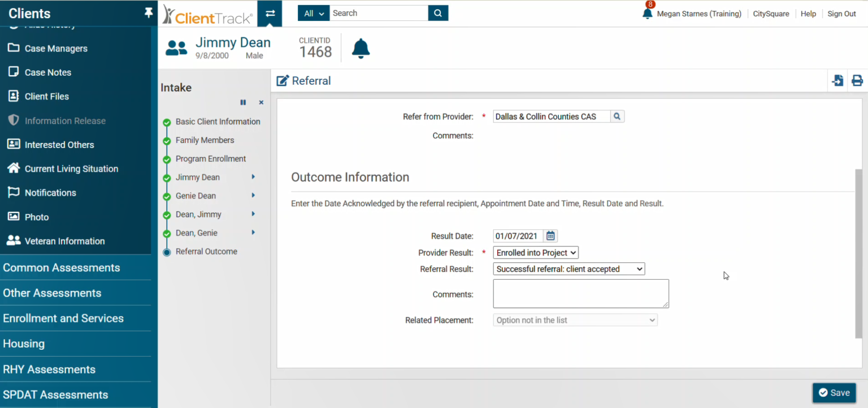Pause the Intake workflow
Viewport: 868px width, 408px height.
[x=243, y=102]
